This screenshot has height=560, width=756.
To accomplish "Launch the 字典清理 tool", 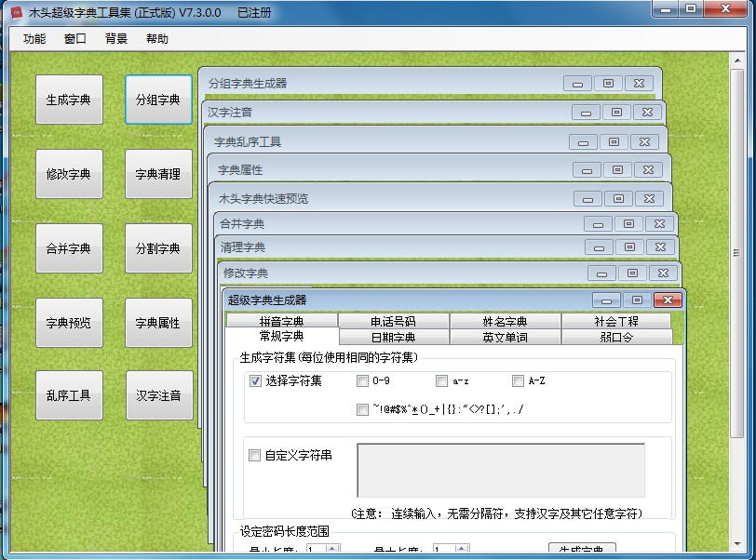I will tap(158, 174).
